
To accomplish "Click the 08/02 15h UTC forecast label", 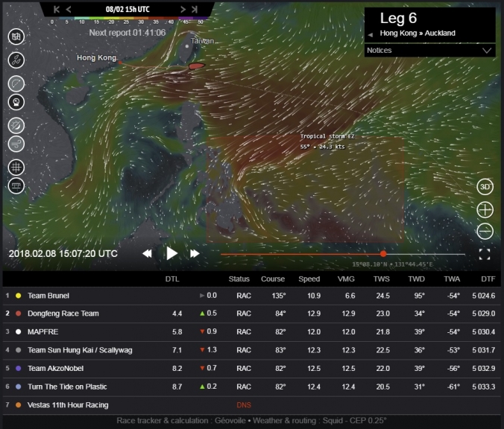I will pos(127,10).
